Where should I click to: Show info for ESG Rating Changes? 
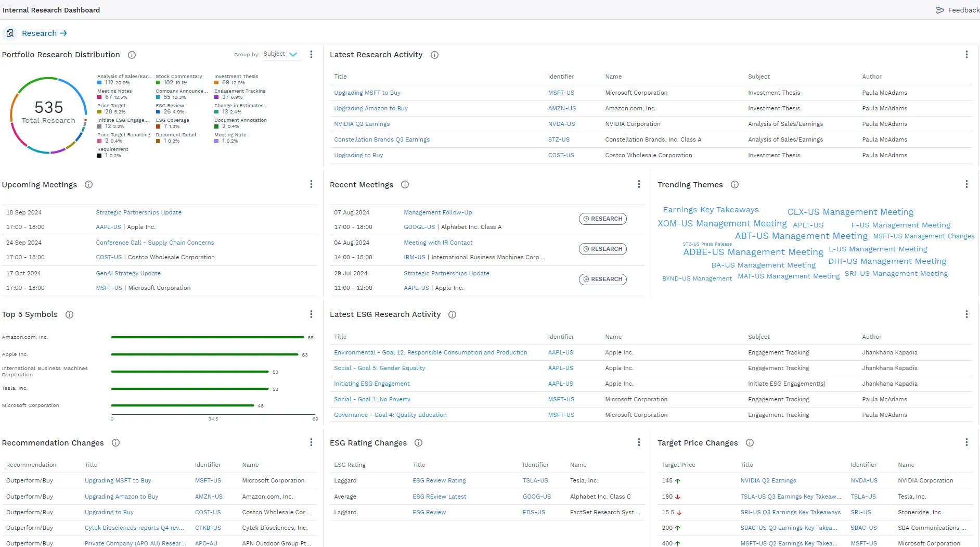(x=418, y=443)
